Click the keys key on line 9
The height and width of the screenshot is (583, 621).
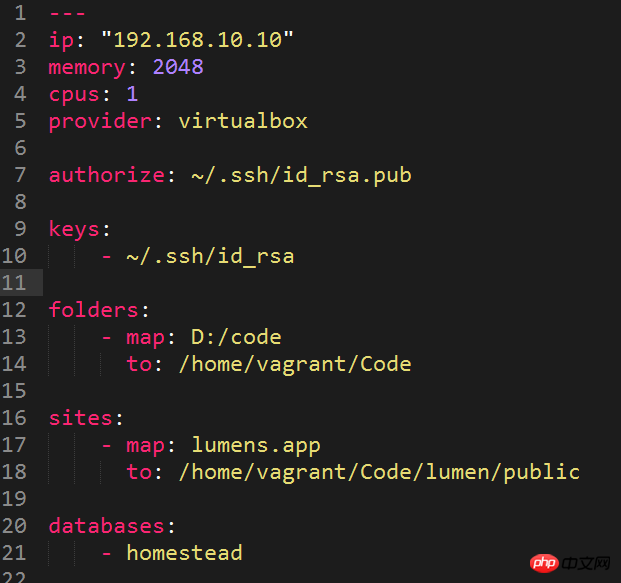tap(74, 229)
